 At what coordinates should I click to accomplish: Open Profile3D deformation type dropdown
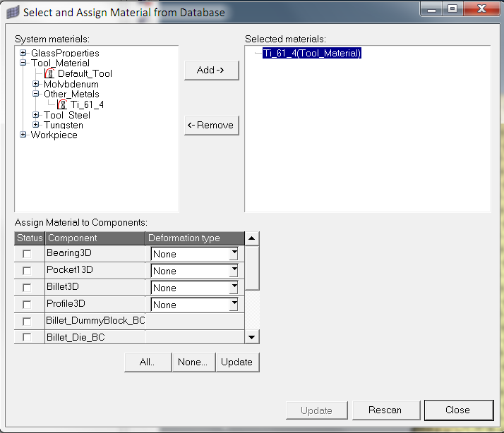tap(234, 305)
